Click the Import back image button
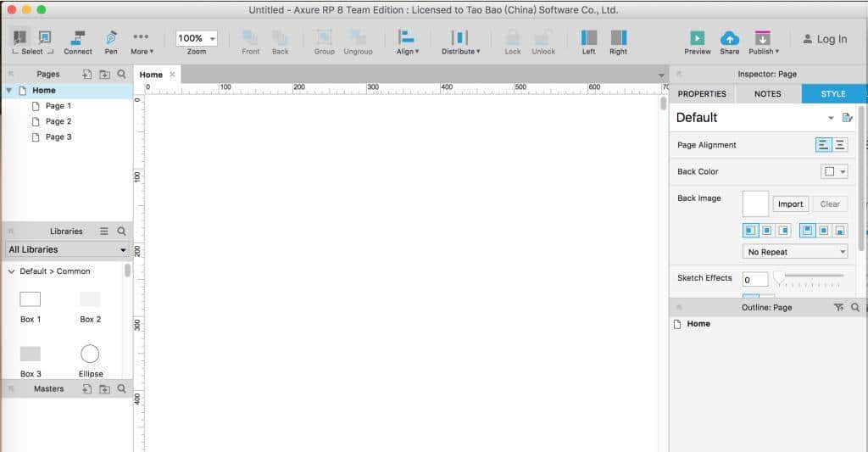 [790, 204]
